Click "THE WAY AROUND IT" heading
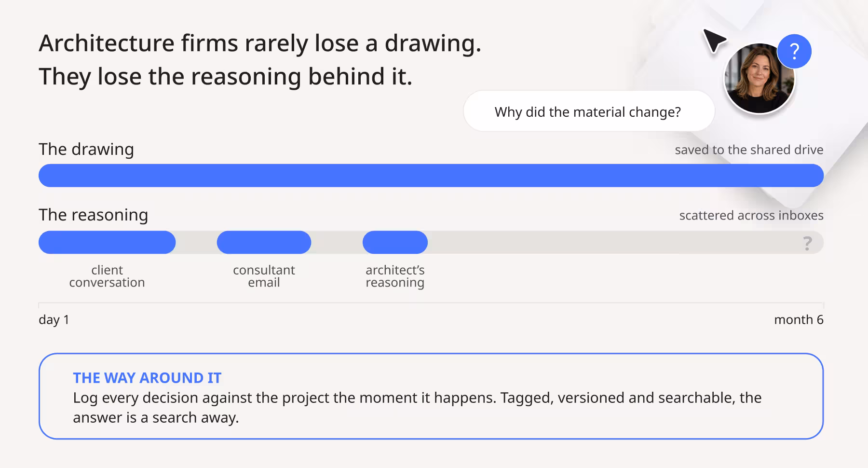This screenshot has width=868, height=468. point(147,378)
